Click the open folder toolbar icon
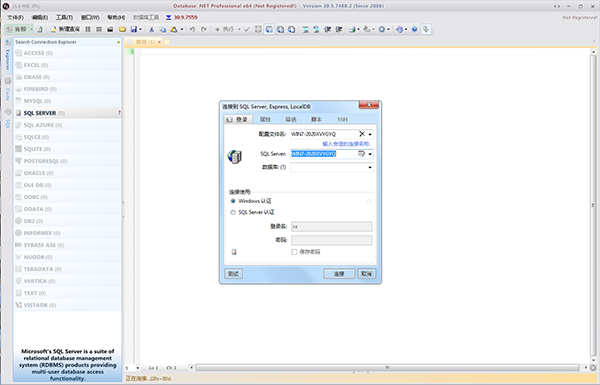This screenshot has height=385, width=600. [x=122, y=29]
